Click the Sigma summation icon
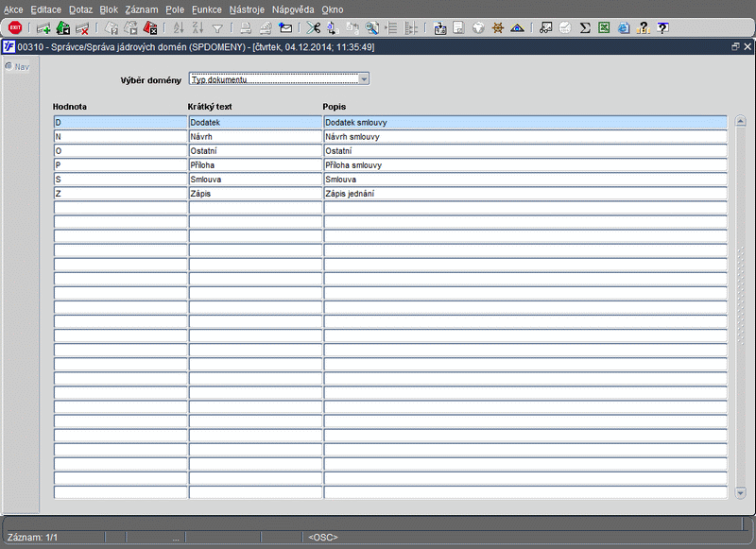The image size is (756, 549). 585,28
